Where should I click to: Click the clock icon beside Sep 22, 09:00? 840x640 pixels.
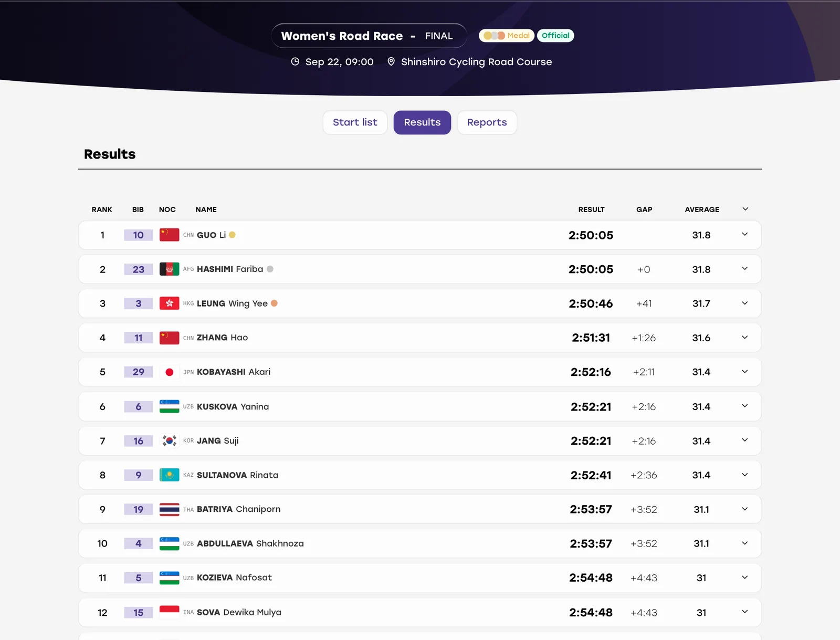295,61
